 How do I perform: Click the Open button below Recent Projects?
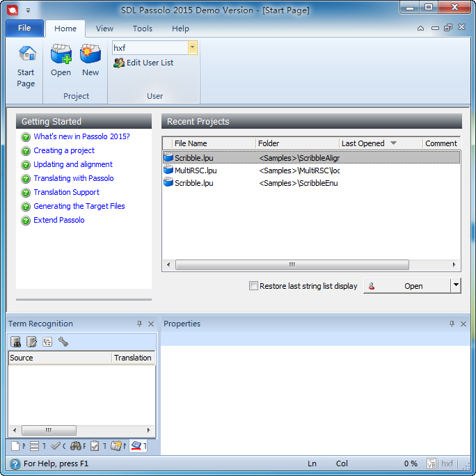coord(407,285)
